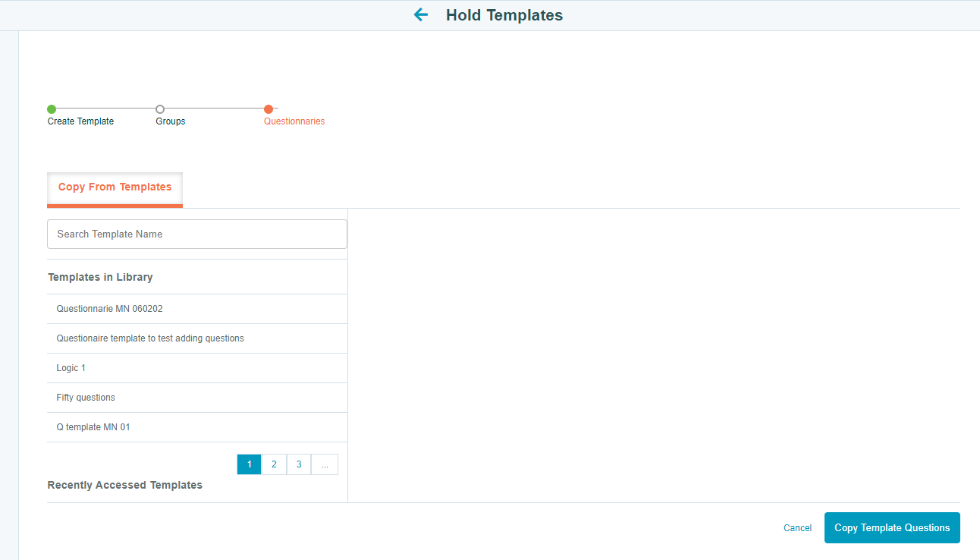Select Questionaire template to test adding questions
980x560 pixels.
[197, 338]
